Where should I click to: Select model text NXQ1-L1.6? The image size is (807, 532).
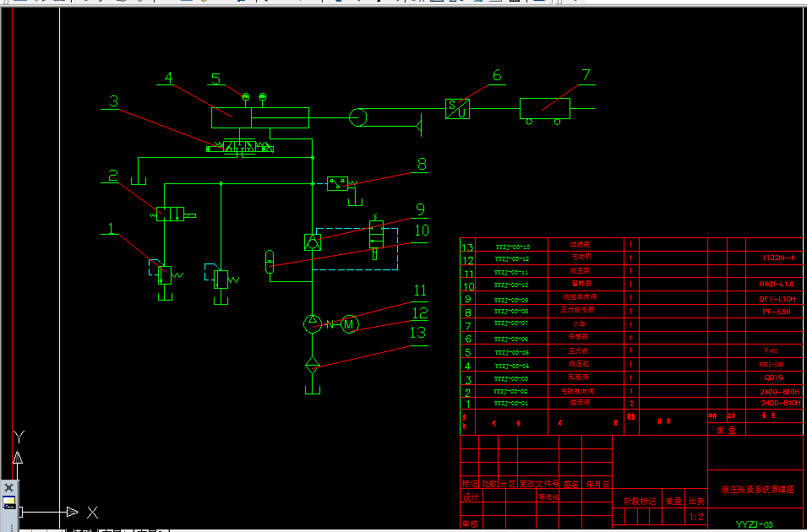click(x=777, y=284)
